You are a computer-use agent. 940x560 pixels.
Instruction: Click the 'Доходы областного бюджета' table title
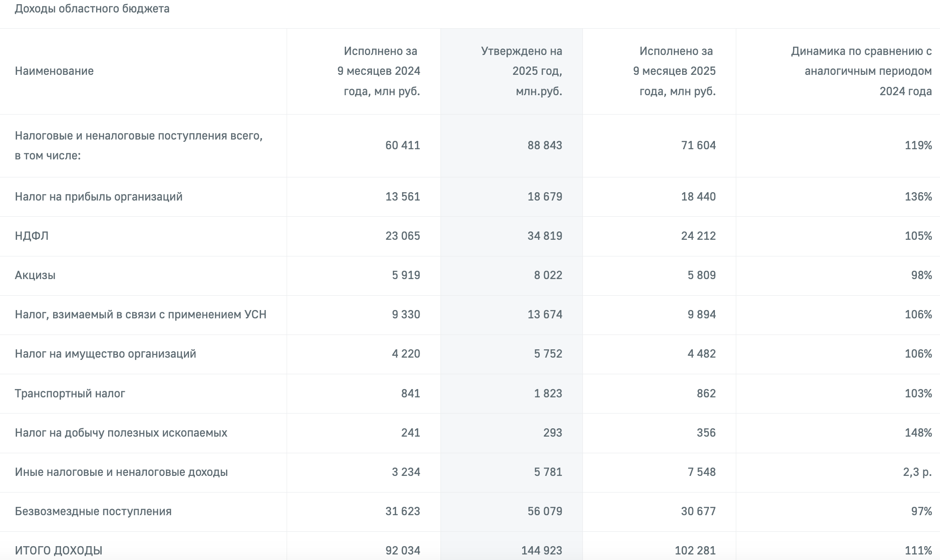[x=92, y=9]
